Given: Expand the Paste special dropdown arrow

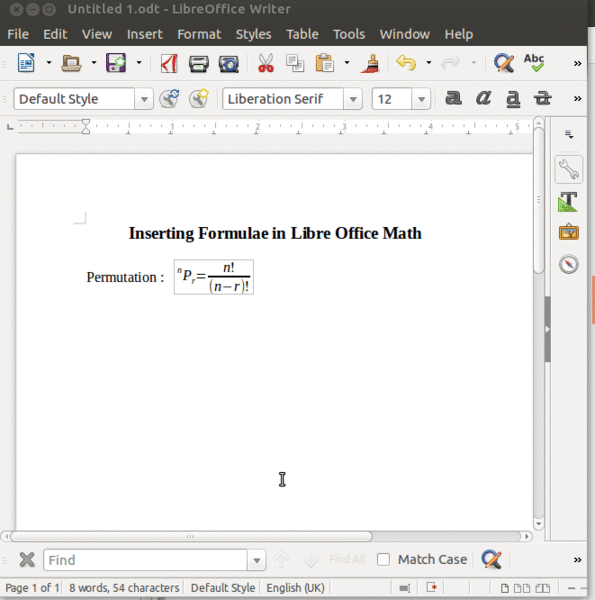Looking at the screenshot, I should click(x=347, y=63).
